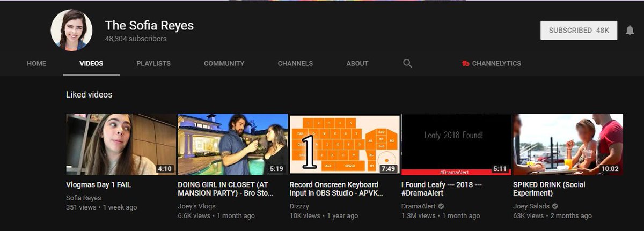Open the Spiked Drink video thumbnail
The height and width of the screenshot is (231, 644).
(x=568, y=144)
